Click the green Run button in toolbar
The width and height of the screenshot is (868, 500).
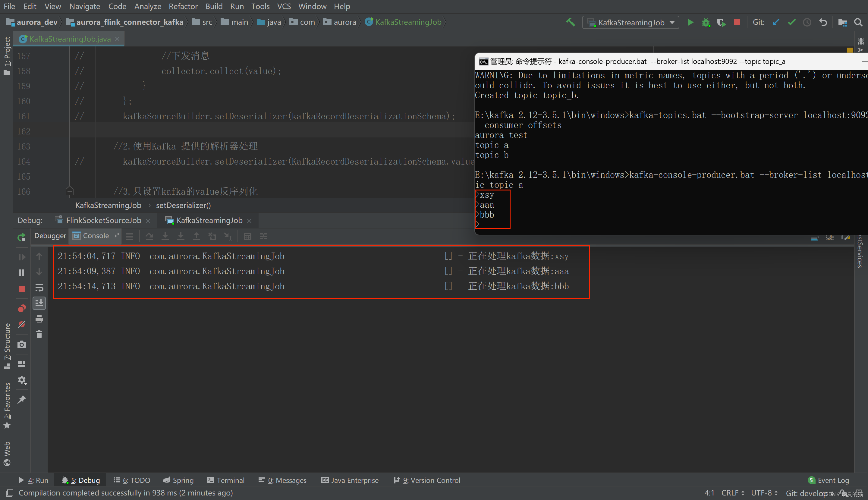(690, 22)
